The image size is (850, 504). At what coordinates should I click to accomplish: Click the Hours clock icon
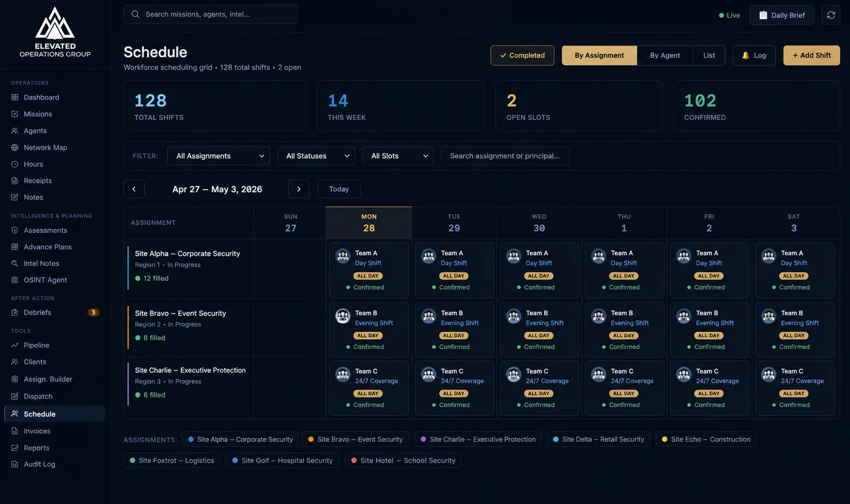pos(15,164)
